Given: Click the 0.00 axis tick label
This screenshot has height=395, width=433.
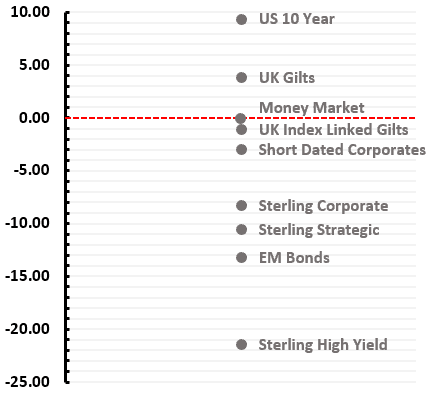Looking at the screenshot, I should [x=34, y=118].
